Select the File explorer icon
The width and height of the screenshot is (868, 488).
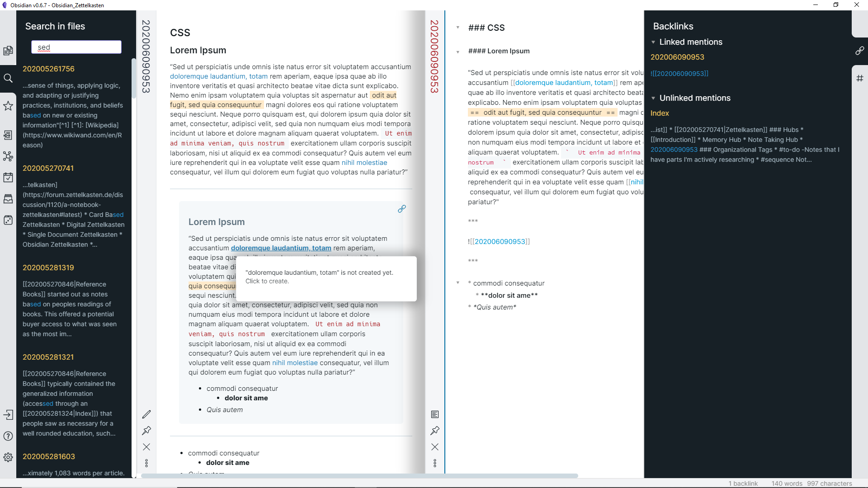pos(8,51)
